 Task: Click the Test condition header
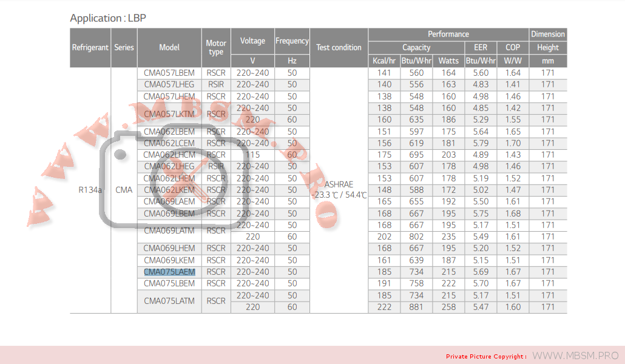(339, 47)
